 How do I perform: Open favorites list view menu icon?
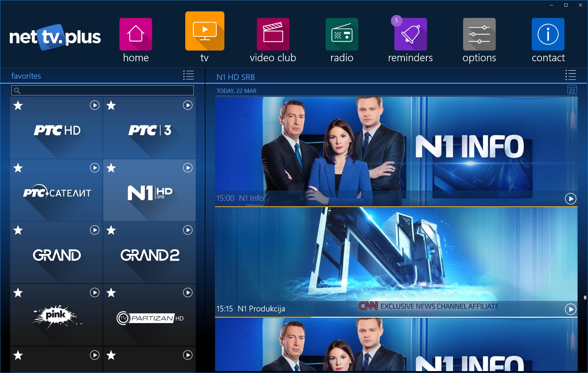[x=188, y=75]
